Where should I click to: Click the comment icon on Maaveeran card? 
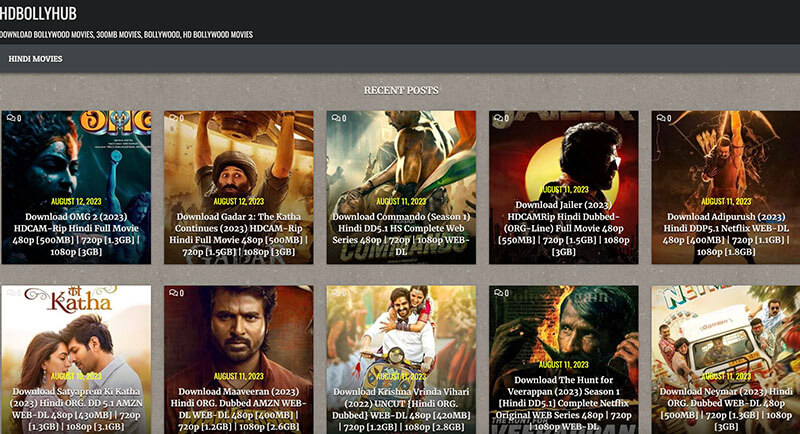click(175, 293)
